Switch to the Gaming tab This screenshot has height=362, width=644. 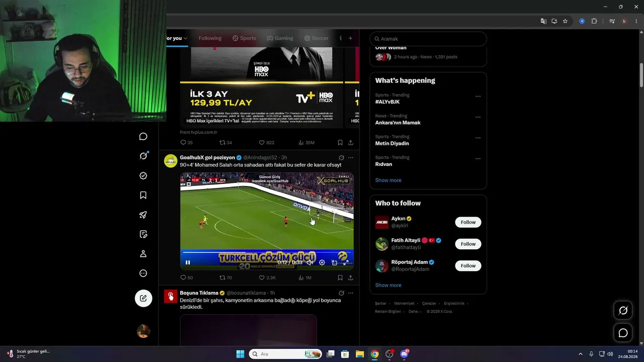click(280, 38)
